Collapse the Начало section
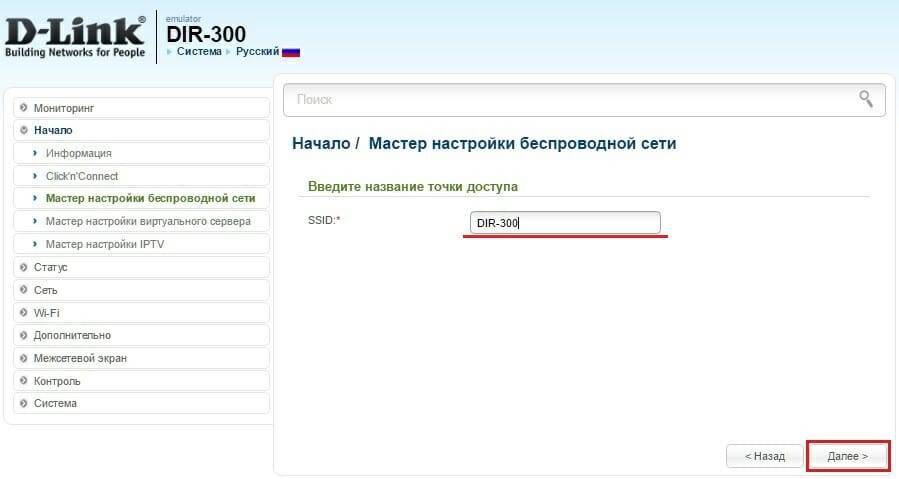Screen dimensions: 899x479 (53, 130)
